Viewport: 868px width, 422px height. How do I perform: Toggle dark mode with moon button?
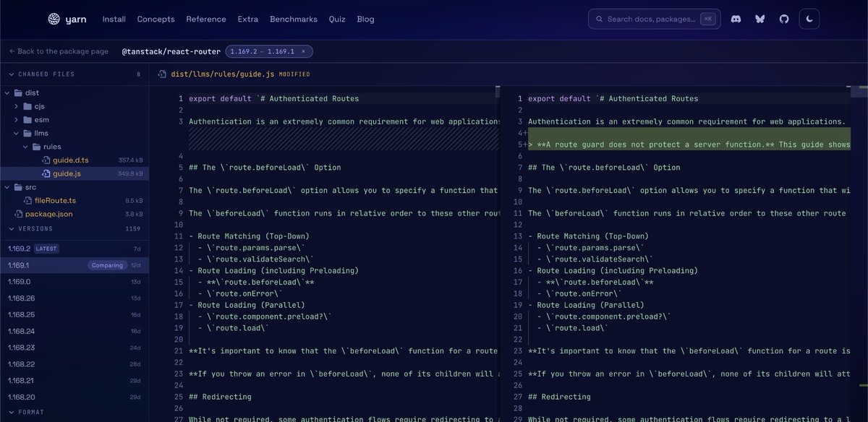coord(809,20)
